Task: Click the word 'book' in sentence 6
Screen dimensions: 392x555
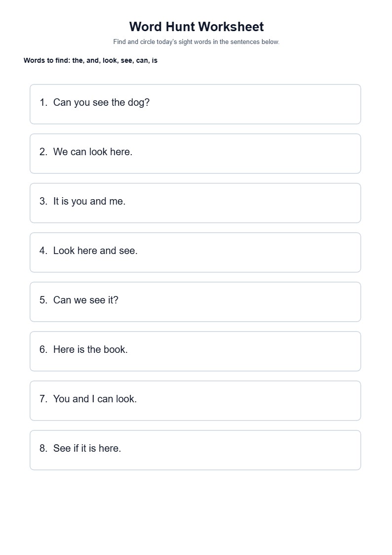Action: (x=116, y=349)
